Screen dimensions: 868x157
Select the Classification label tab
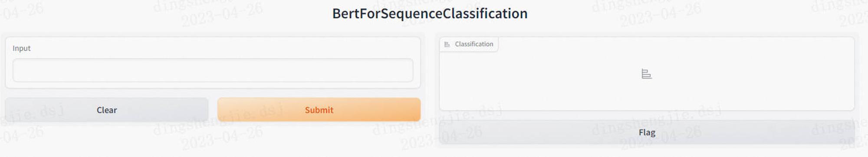(469, 44)
